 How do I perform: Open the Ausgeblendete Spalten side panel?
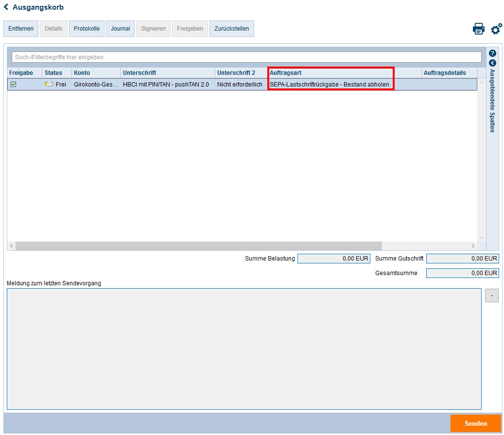tap(492, 101)
